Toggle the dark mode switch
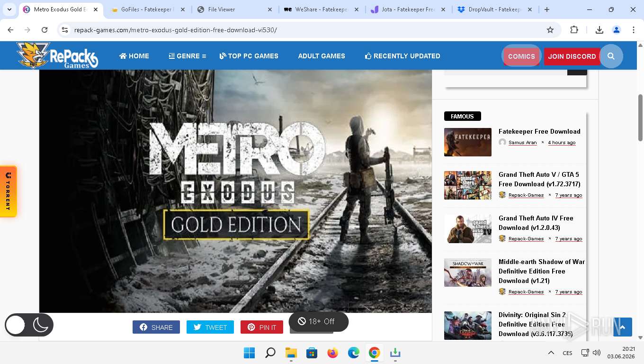 tap(29, 325)
